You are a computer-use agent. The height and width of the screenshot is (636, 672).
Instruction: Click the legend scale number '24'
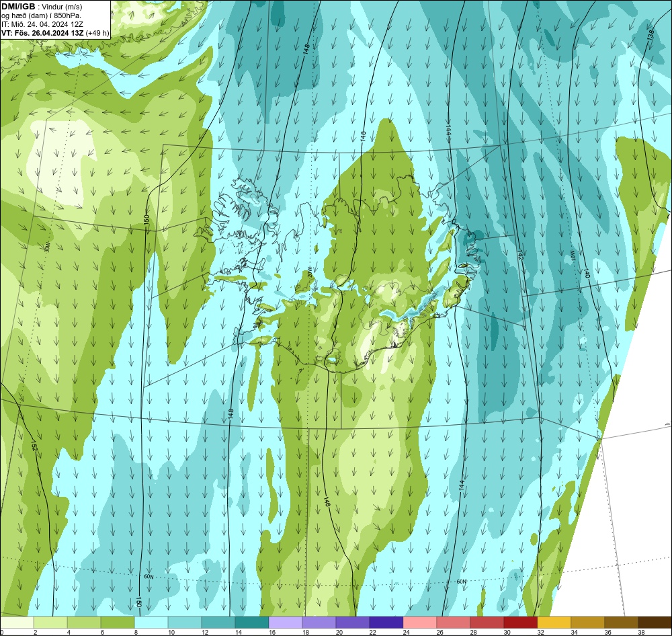[x=407, y=632]
